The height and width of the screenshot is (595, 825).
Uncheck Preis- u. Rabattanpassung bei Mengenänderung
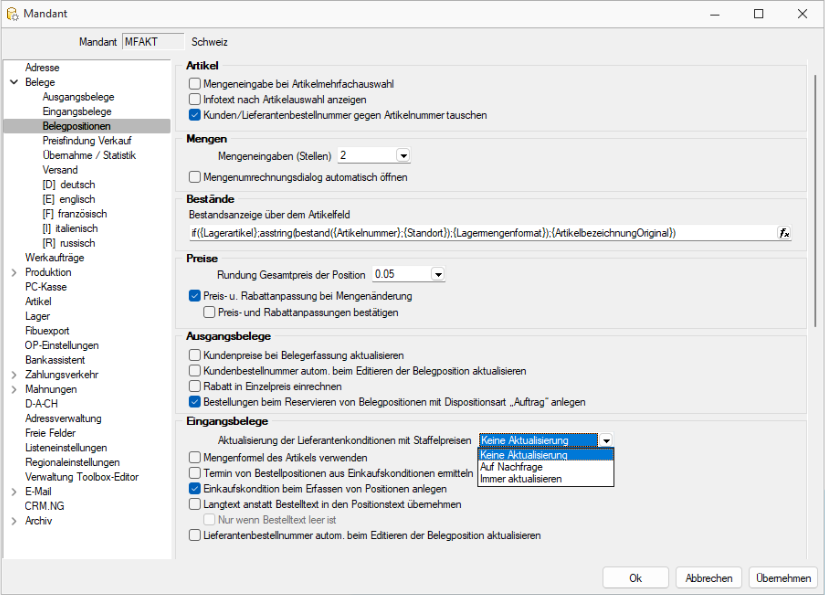click(195, 297)
